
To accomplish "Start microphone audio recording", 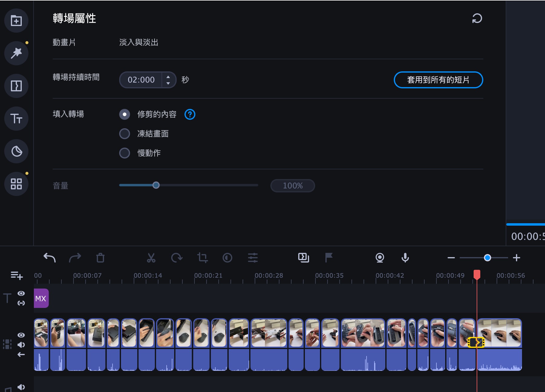I will [x=405, y=258].
